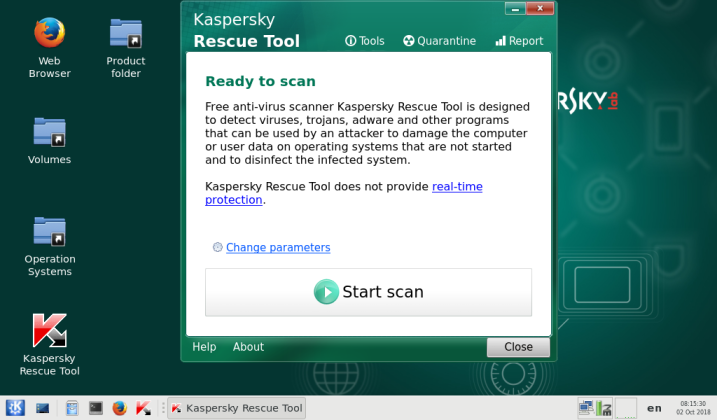Open the KDE application launcher menu
The width and height of the screenshot is (717, 420).
pos(15,408)
